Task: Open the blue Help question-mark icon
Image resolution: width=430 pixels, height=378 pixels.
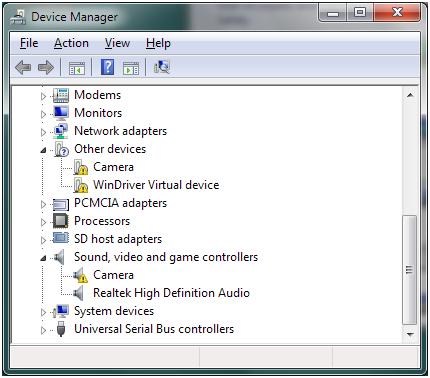Action: (108, 67)
